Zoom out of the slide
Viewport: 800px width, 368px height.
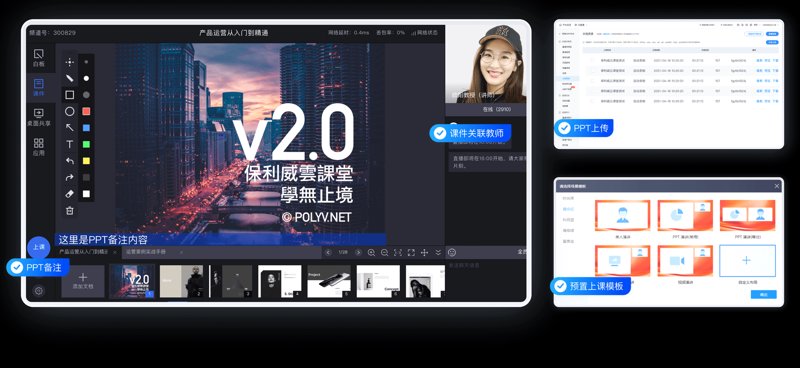coord(385,252)
